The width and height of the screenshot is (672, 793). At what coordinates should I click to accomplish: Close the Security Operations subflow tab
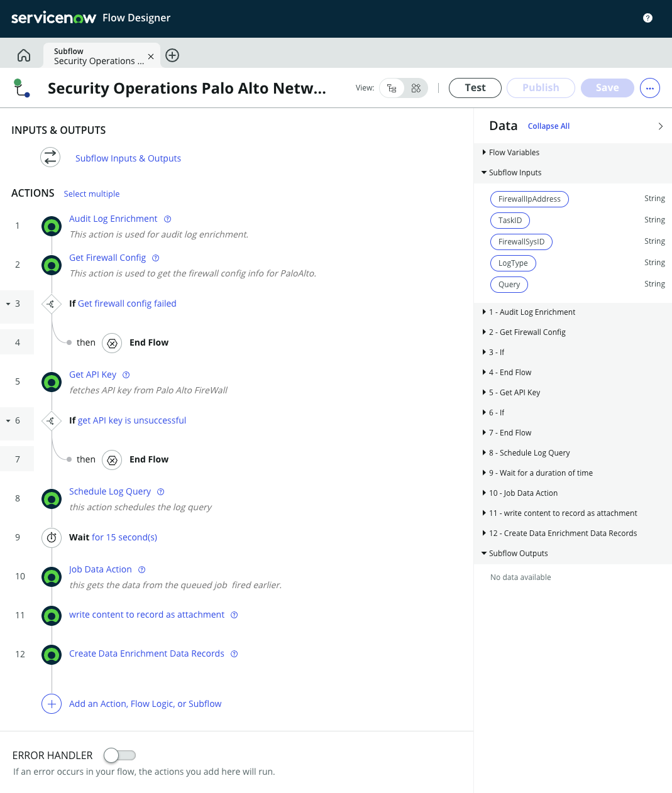(150, 57)
